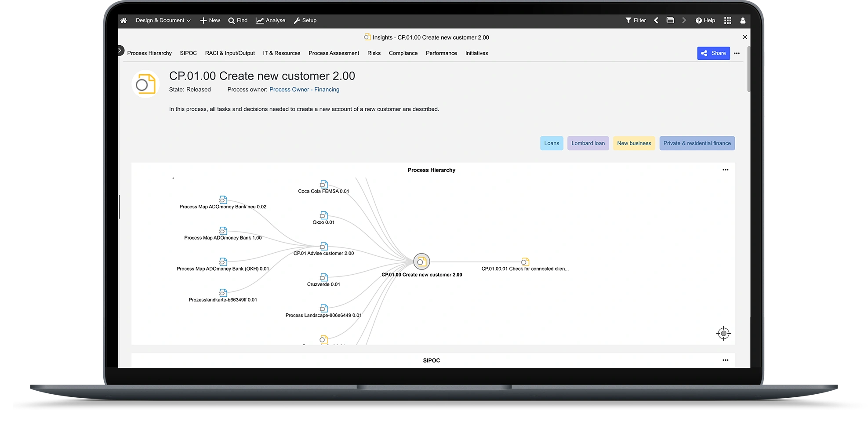
Task: Open the Analyse menu
Action: click(270, 20)
